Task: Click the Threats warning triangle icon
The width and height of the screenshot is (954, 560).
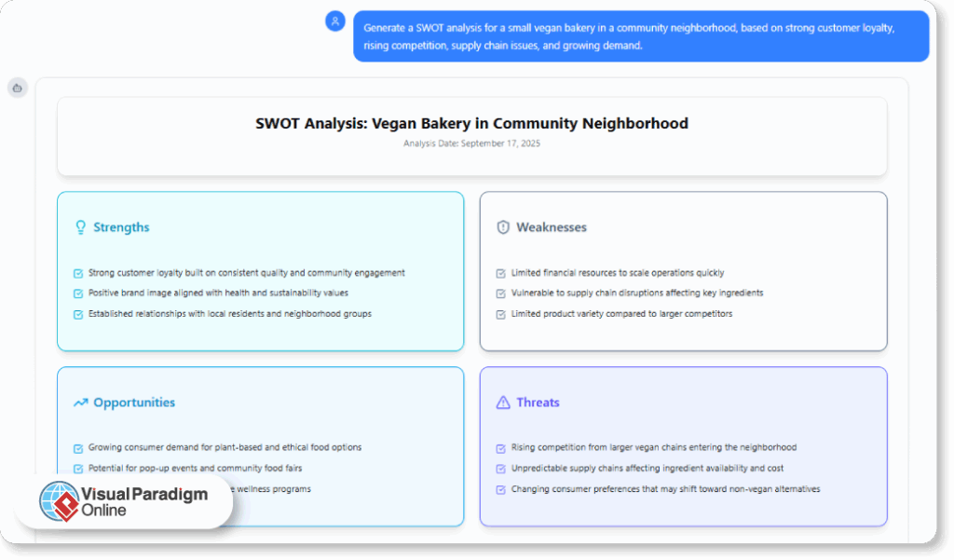Action: [x=503, y=403]
